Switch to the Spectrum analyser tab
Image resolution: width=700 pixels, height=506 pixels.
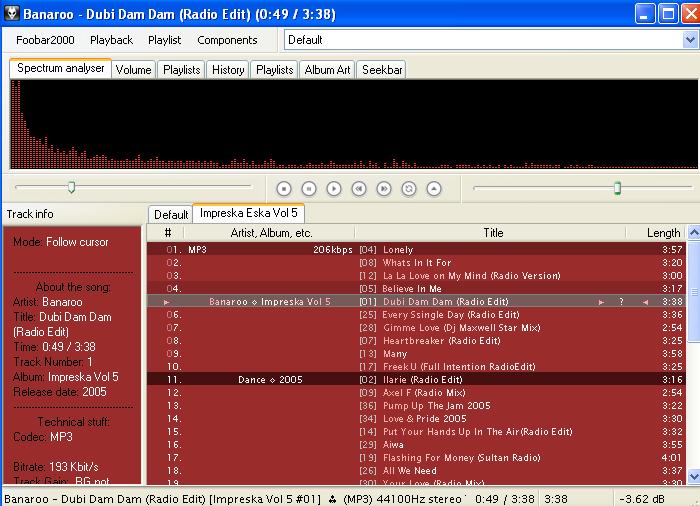[61, 68]
